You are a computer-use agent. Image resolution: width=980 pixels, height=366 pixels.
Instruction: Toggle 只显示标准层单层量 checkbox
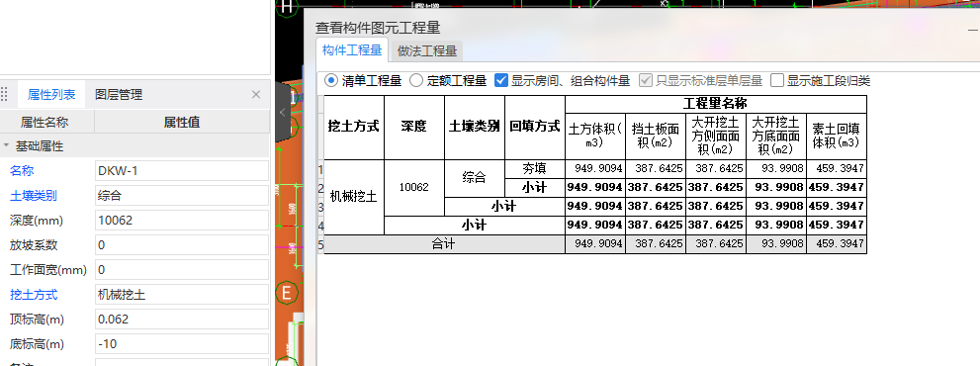[x=645, y=80]
